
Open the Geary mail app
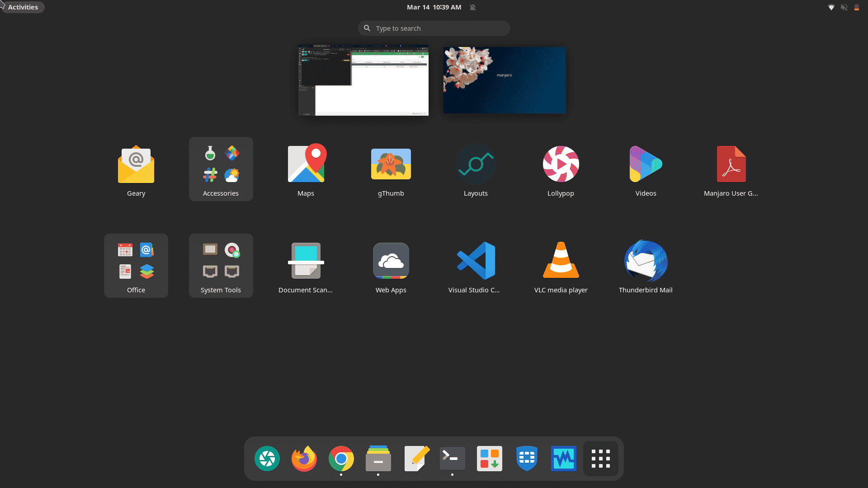click(x=136, y=169)
